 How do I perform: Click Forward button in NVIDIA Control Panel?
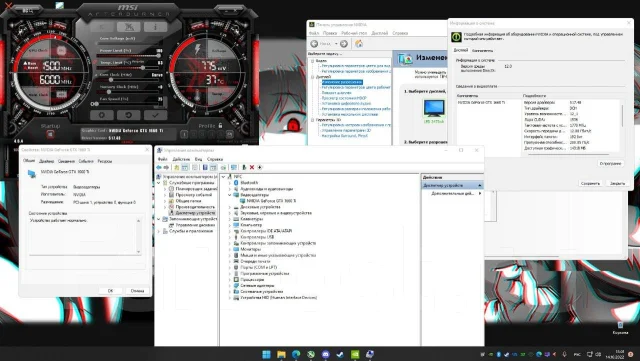pyautogui.click(x=344, y=44)
